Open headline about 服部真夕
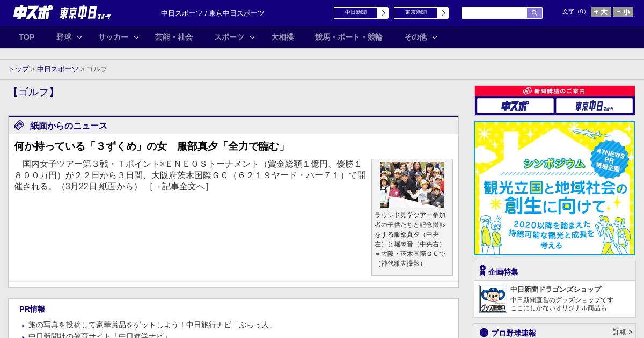This screenshot has width=644, height=338. (150, 146)
